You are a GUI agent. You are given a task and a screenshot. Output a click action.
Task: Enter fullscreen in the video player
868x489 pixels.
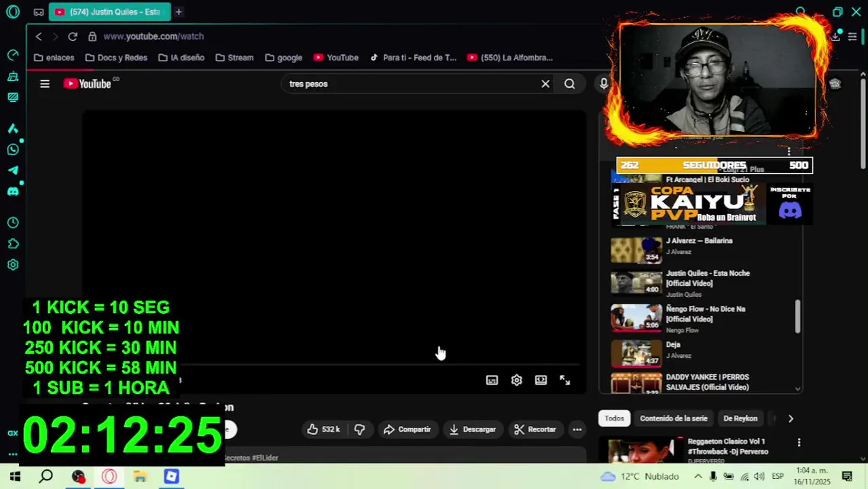[565, 380]
